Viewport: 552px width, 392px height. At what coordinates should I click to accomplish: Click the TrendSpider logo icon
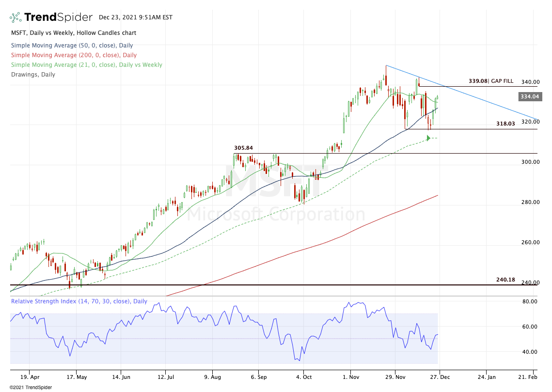point(15,17)
